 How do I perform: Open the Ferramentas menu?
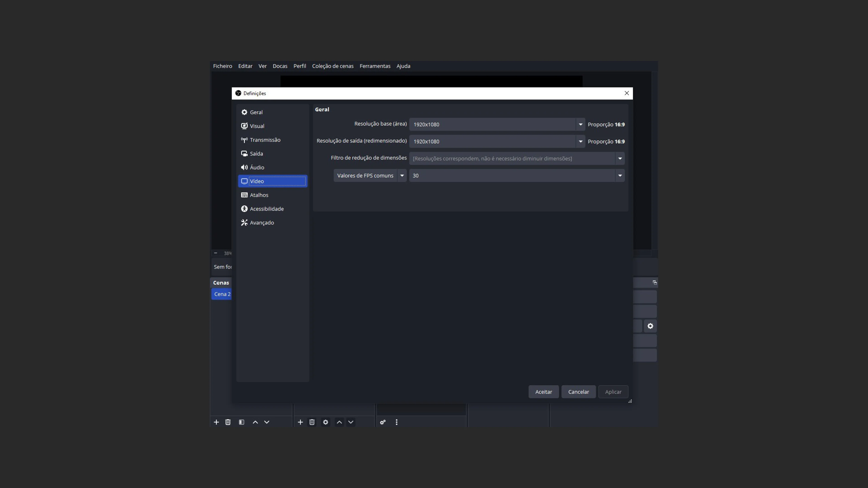point(375,66)
